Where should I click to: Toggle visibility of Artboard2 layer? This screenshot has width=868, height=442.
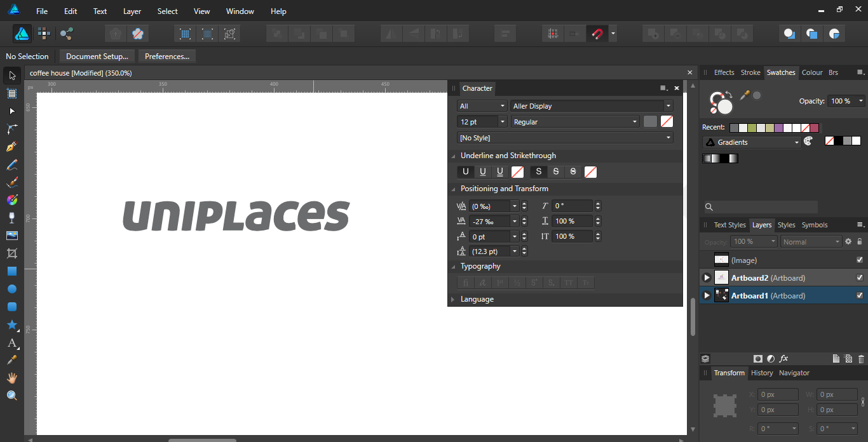tap(860, 278)
